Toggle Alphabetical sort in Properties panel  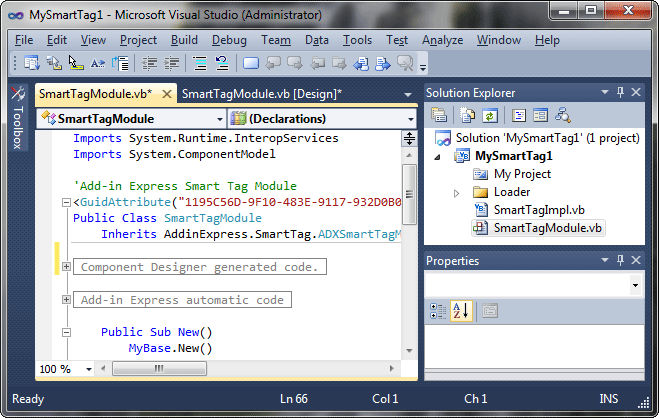461,311
